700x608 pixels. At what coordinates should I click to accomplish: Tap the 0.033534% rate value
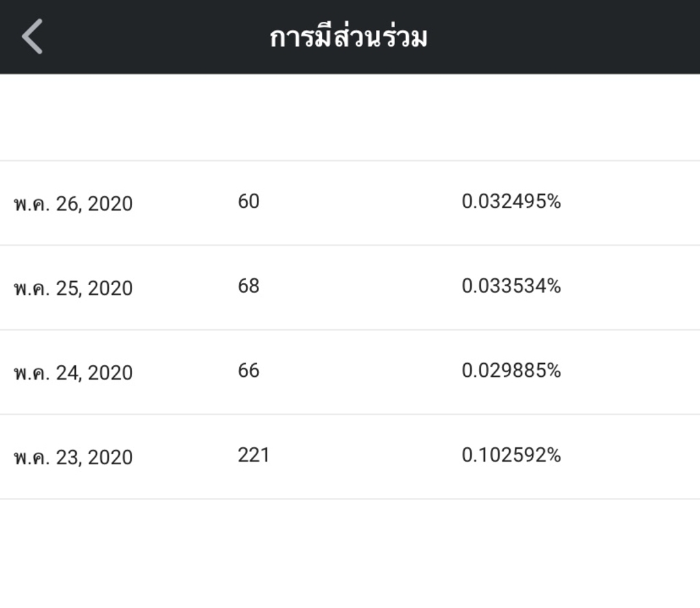click(x=511, y=286)
